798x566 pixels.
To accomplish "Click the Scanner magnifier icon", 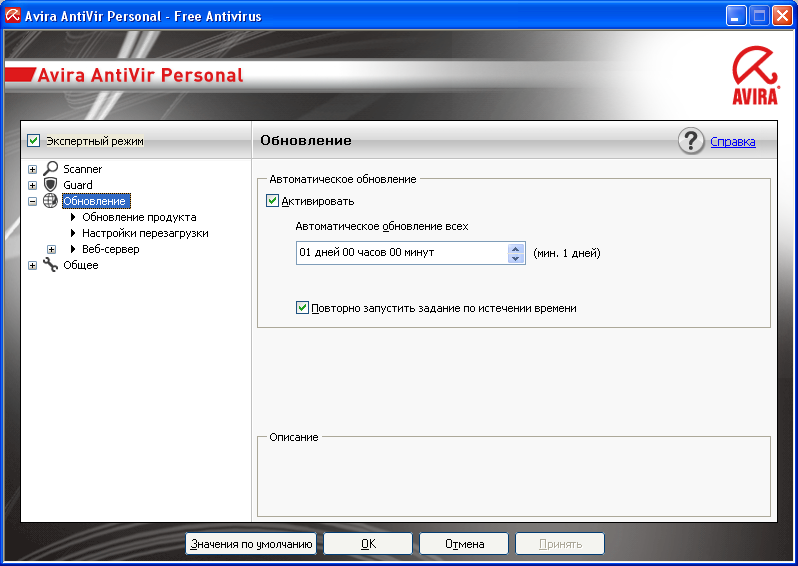I will coord(50,168).
